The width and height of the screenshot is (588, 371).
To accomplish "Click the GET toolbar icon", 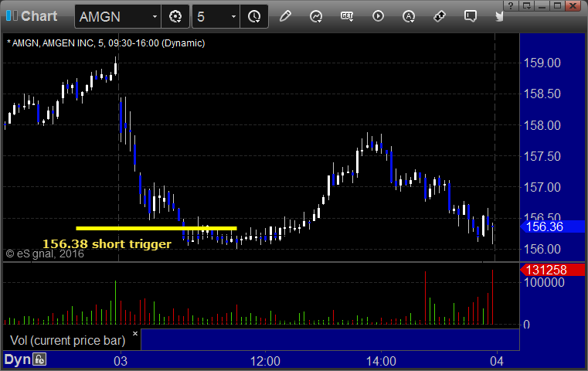I will 347,16.
